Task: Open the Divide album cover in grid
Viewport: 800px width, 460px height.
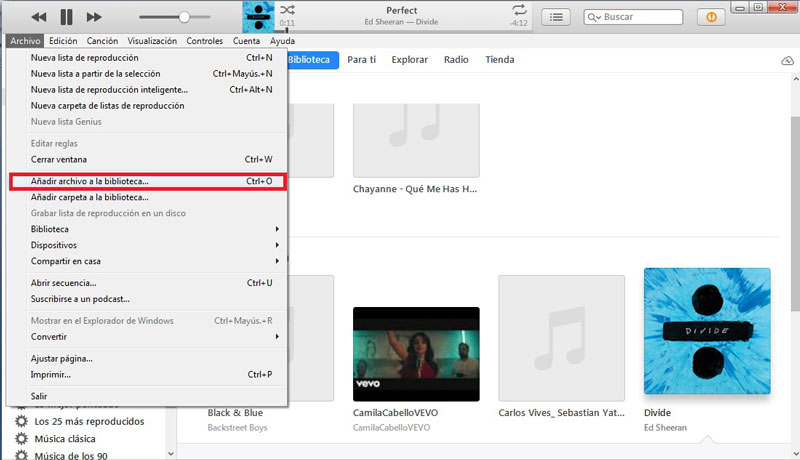Action: (x=707, y=331)
